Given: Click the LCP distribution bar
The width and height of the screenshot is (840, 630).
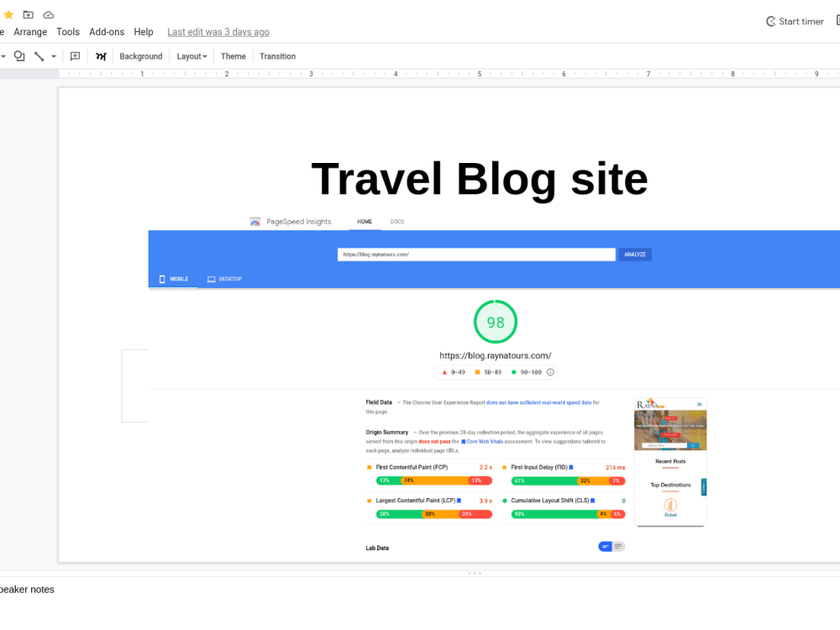Looking at the screenshot, I should (x=434, y=514).
